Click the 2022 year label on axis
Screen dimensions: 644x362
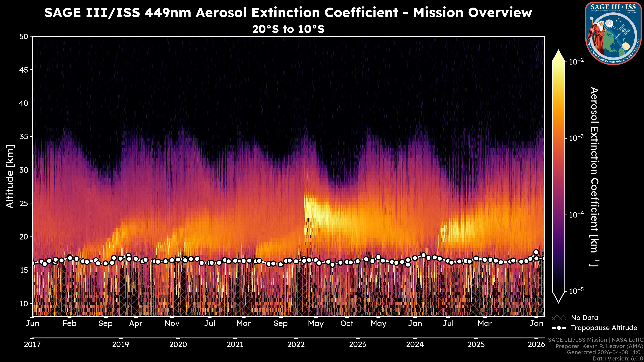296,345
